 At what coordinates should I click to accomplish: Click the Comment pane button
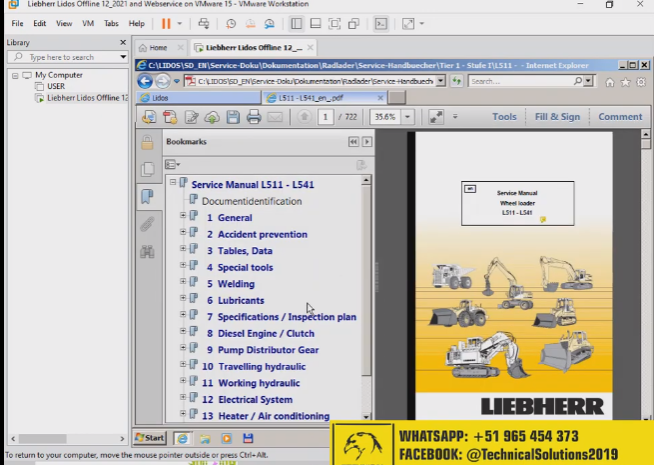(620, 117)
